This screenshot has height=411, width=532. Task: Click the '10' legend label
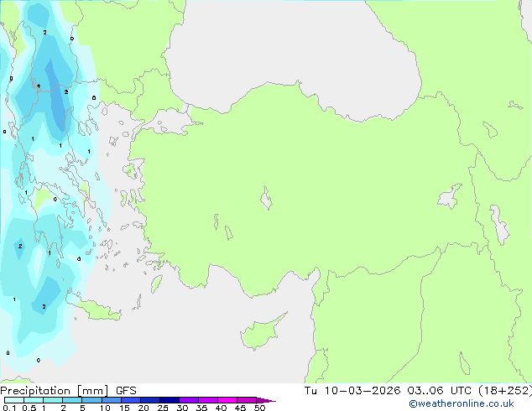105,408
